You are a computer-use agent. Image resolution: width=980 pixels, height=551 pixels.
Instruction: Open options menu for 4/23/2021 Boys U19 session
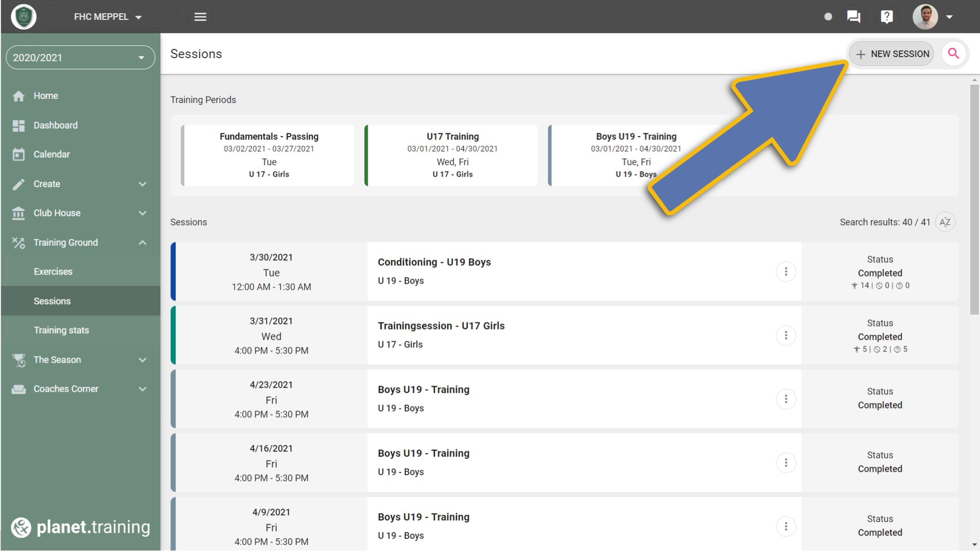click(786, 399)
